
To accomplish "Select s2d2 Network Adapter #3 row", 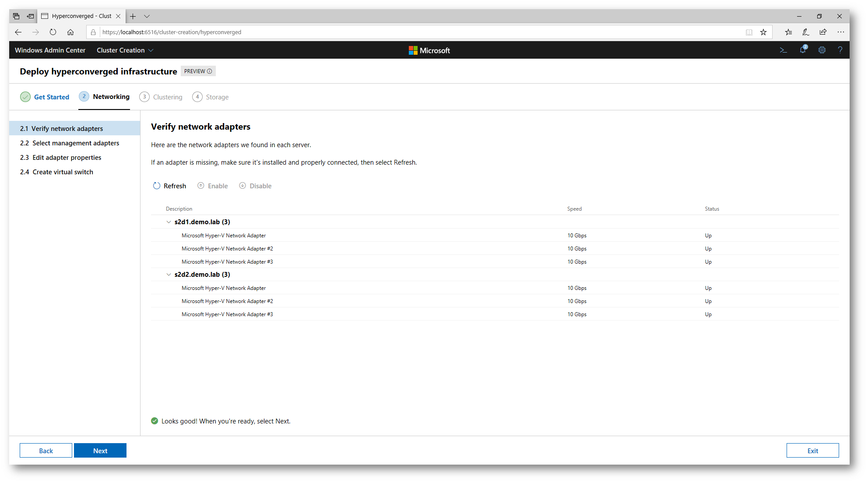I will pyautogui.click(x=495, y=314).
